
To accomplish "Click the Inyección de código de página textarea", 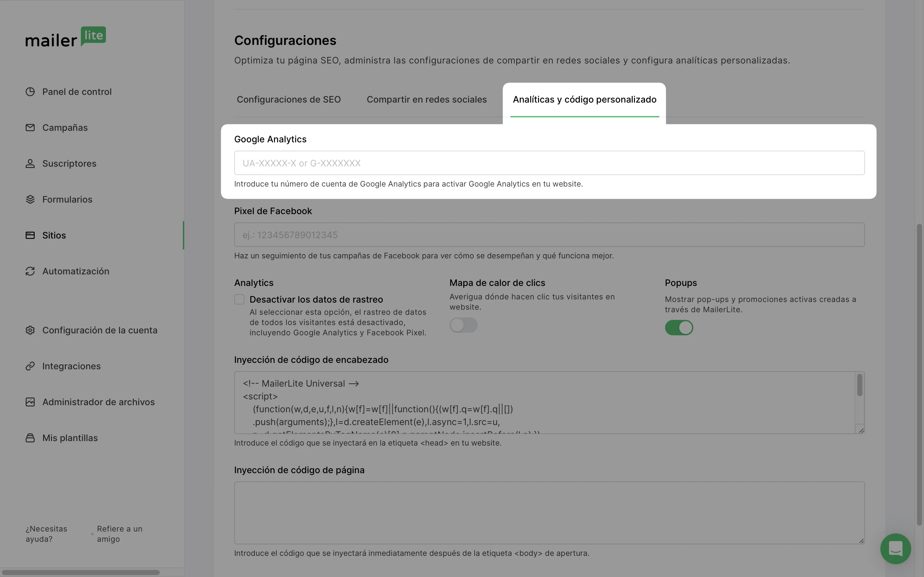I will click(549, 513).
